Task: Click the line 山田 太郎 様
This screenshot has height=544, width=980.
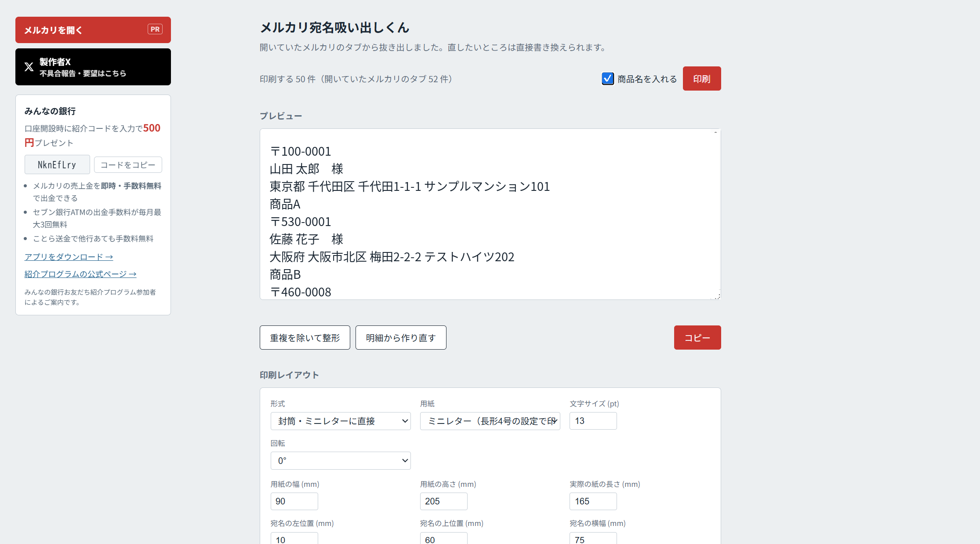Action: 306,169
